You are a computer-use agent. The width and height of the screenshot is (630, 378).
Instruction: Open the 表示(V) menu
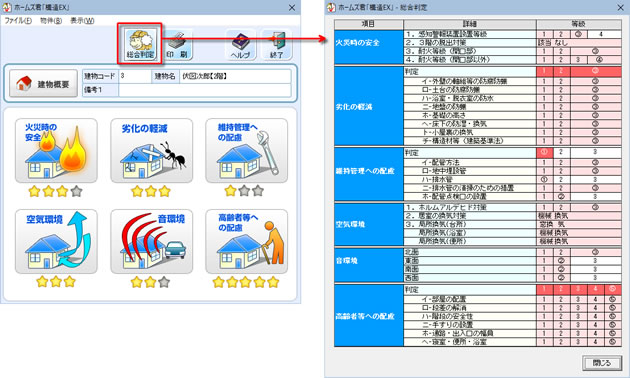tap(82, 20)
